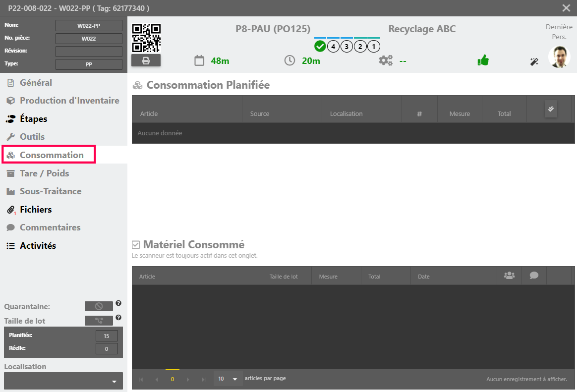Click the people group column header icon
This screenshot has width=577, height=392.
tap(509, 276)
